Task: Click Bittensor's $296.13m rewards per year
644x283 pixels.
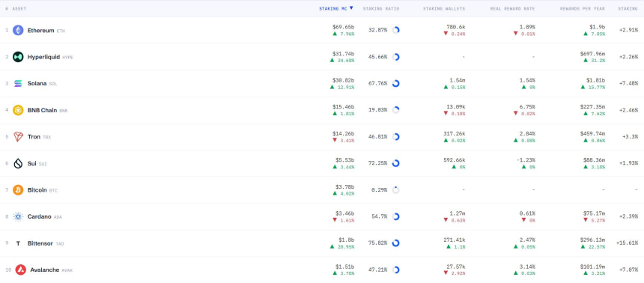Action: click(592, 240)
